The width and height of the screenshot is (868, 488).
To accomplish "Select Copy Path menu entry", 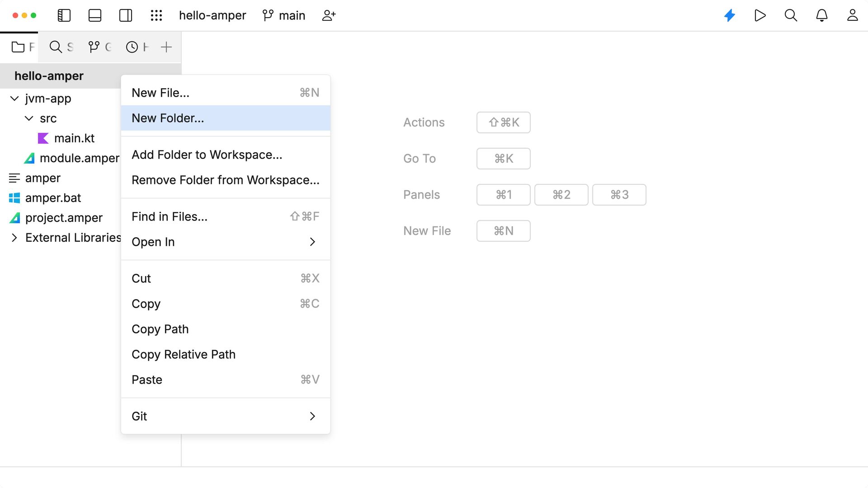I will (226, 329).
